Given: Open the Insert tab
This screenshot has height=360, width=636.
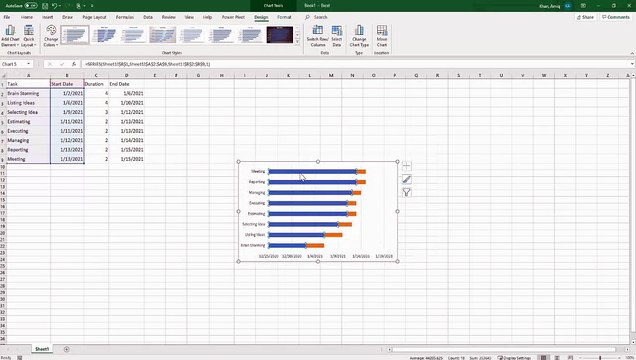Looking at the screenshot, I should point(48,17).
